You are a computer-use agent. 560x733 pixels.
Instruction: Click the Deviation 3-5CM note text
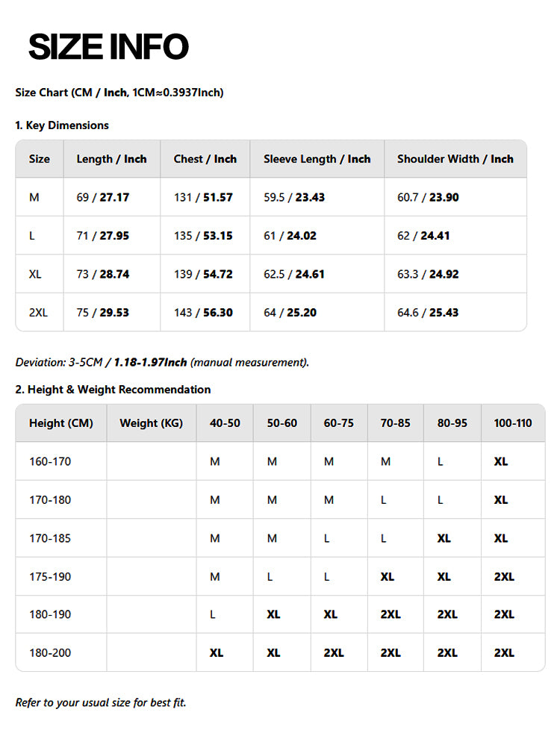click(162, 362)
